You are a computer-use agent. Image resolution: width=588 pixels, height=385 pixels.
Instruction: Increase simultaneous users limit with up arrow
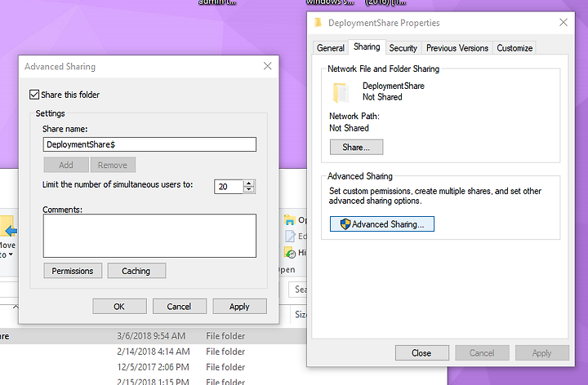pyautogui.click(x=248, y=184)
